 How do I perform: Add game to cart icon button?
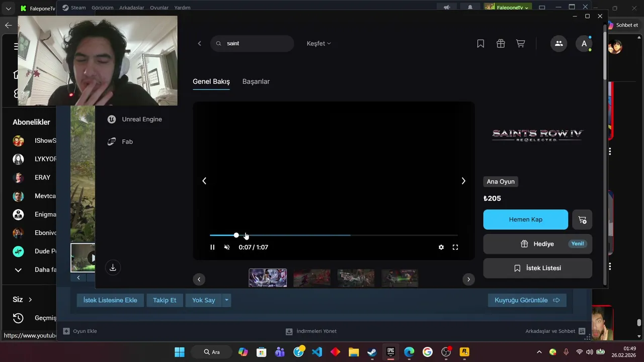click(x=583, y=220)
